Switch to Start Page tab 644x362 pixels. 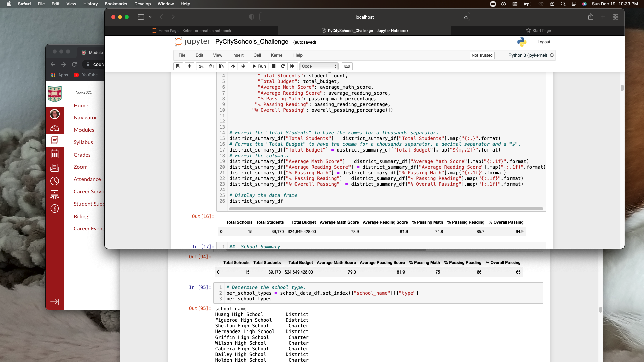coord(538,31)
